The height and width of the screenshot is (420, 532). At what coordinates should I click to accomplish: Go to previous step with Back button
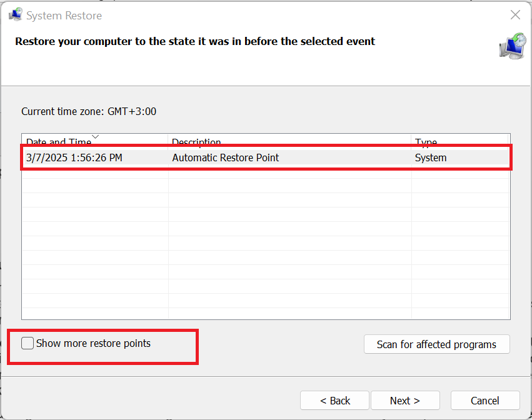[335, 401]
